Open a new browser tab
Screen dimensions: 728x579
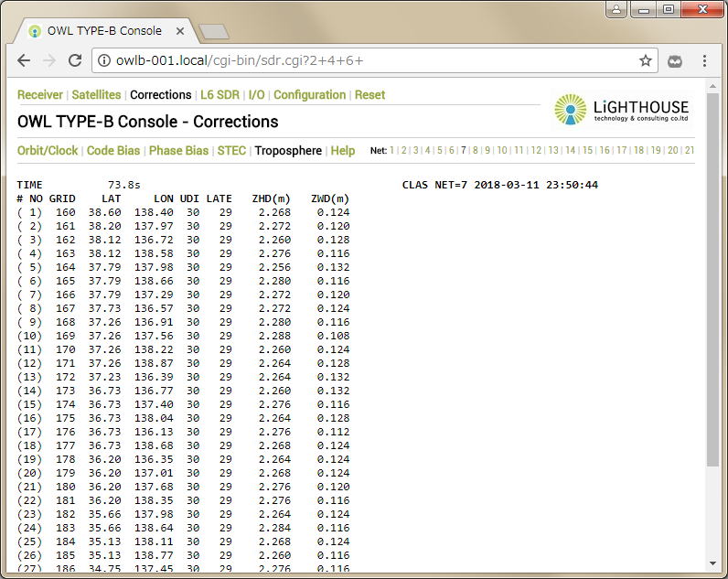(213, 32)
